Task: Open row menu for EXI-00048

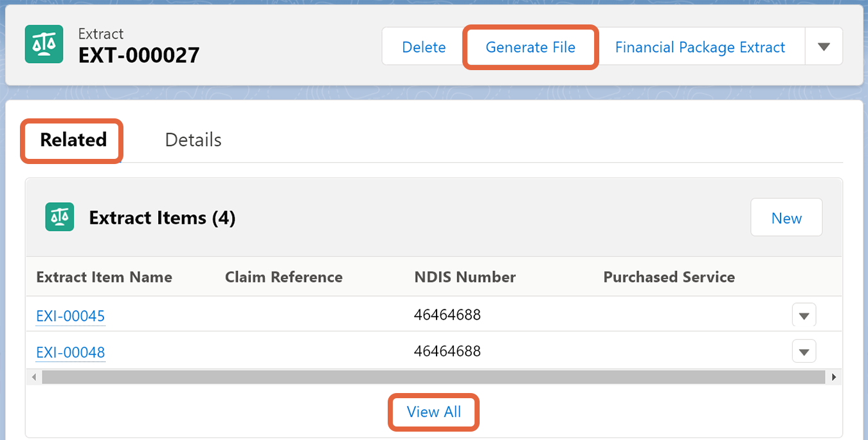Action: pyautogui.click(x=804, y=351)
